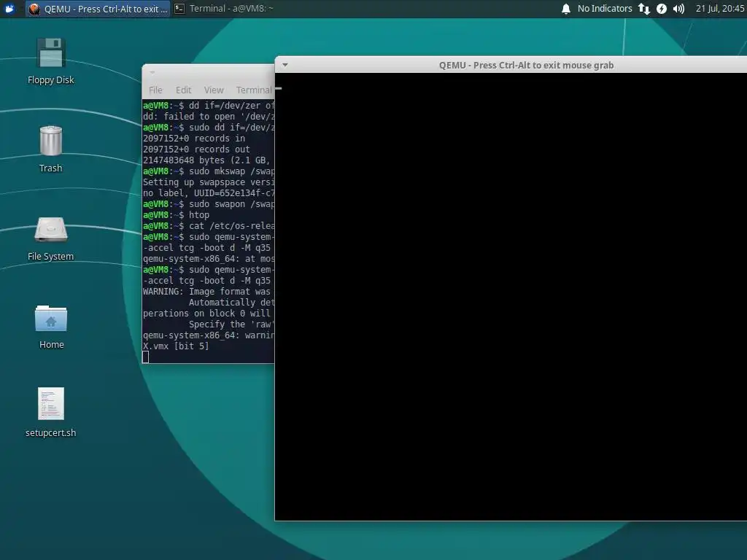Open the QEMU window menu arrow

[285, 65]
